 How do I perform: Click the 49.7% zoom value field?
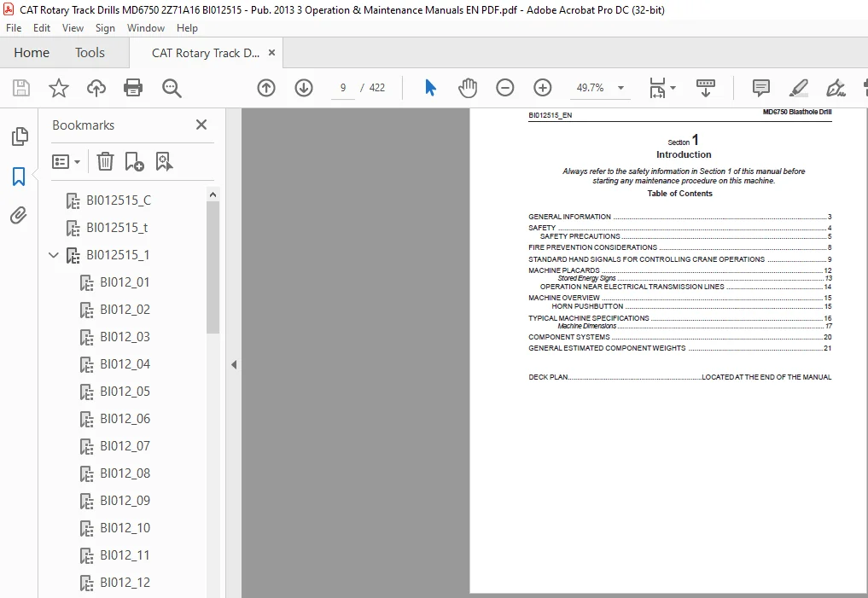[590, 88]
